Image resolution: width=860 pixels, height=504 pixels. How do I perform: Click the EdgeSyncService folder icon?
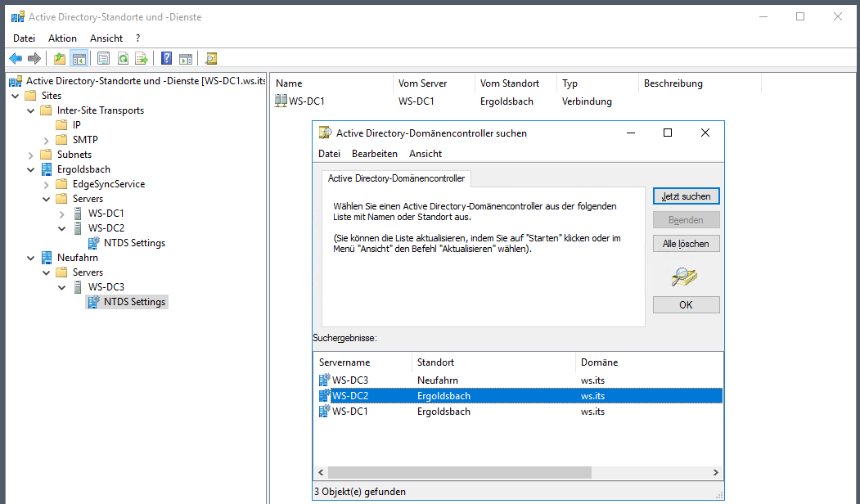tap(62, 184)
